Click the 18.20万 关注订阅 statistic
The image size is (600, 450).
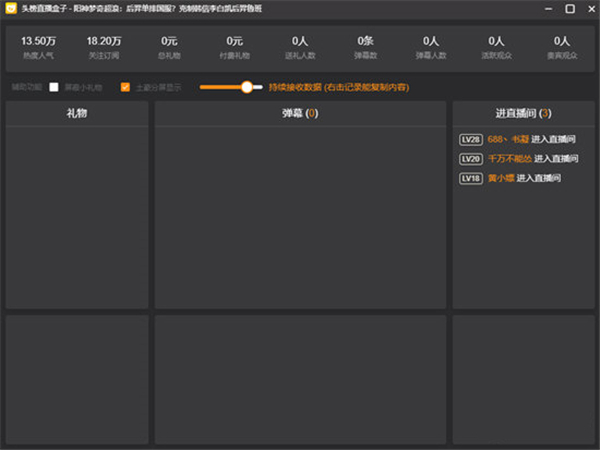(x=103, y=47)
